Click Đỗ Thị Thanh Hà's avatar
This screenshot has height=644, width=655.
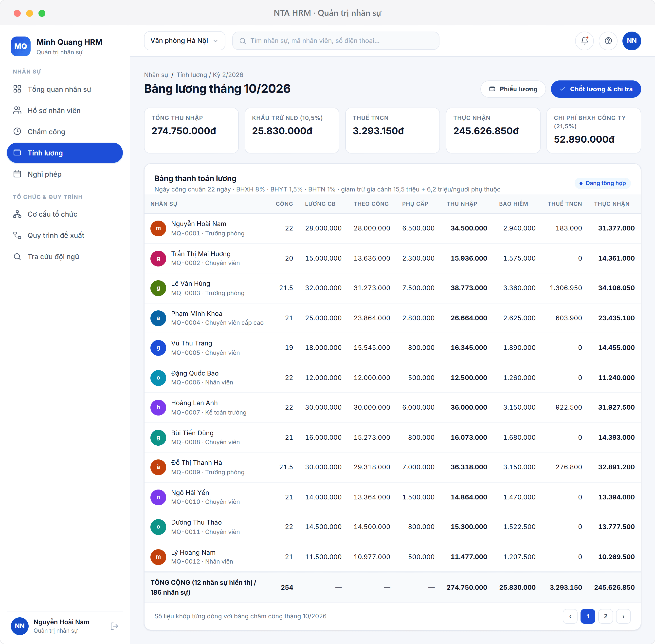[x=158, y=467]
